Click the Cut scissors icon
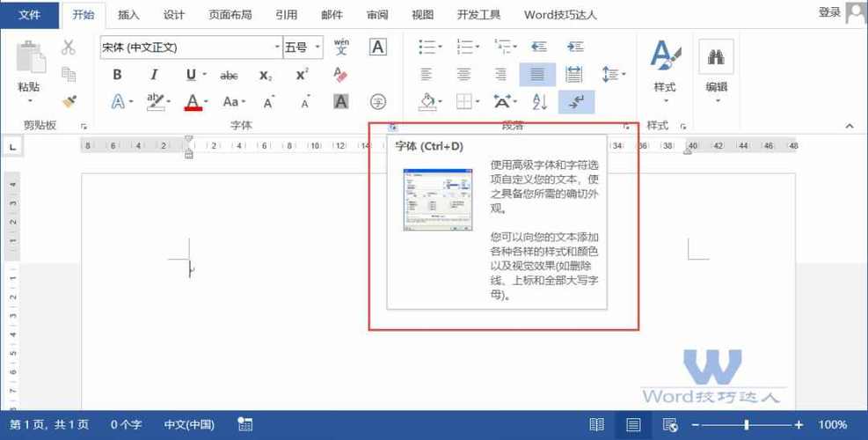 [x=69, y=48]
